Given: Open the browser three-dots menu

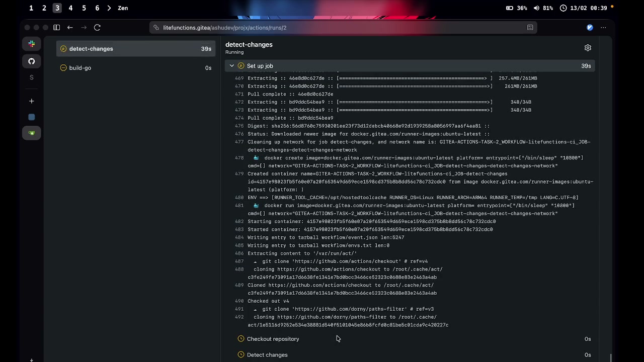Looking at the screenshot, I should click(603, 28).
